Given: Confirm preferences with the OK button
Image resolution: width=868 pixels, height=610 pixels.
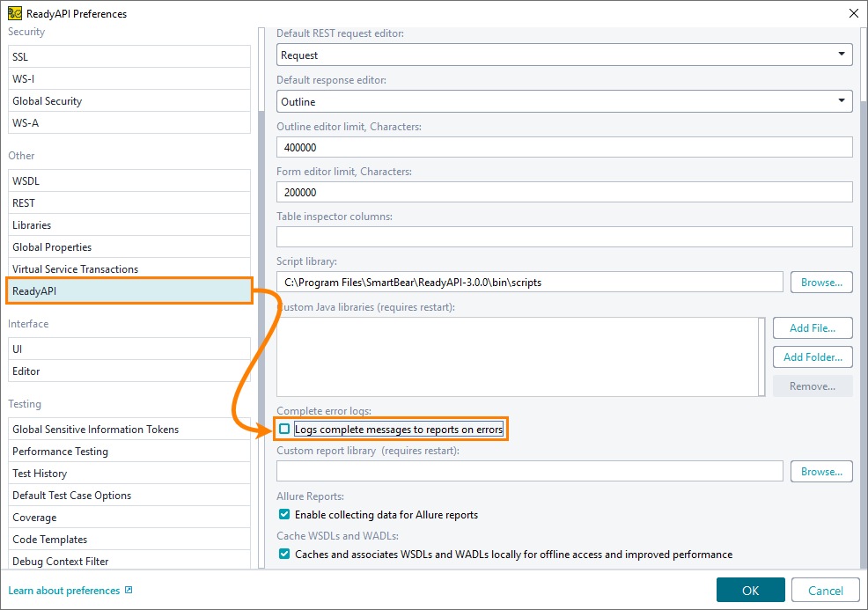Looking at the screenshot, I should click(x=750, y=590).
